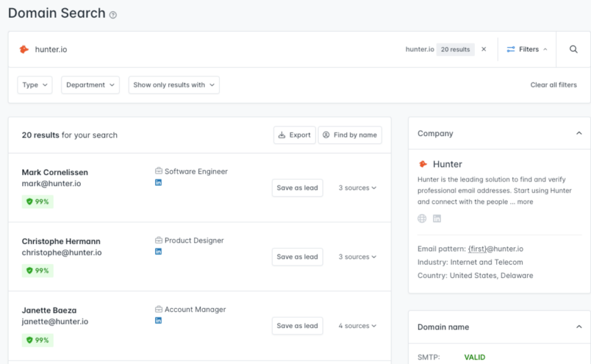Screen dimensions: 591x364
Task: Click Janette Baeza's 99% confidence badge
Action: 38,340
